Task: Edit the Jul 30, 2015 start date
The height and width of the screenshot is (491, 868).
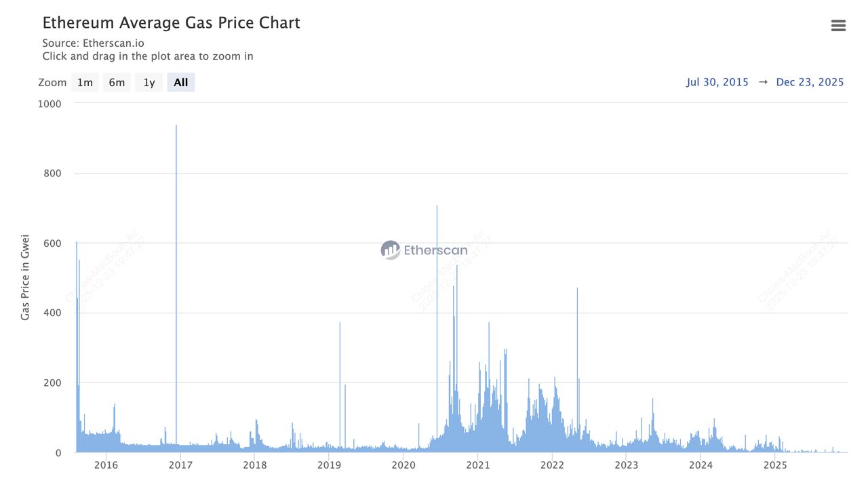Action: pyautogui.click(x=717, y=82)
